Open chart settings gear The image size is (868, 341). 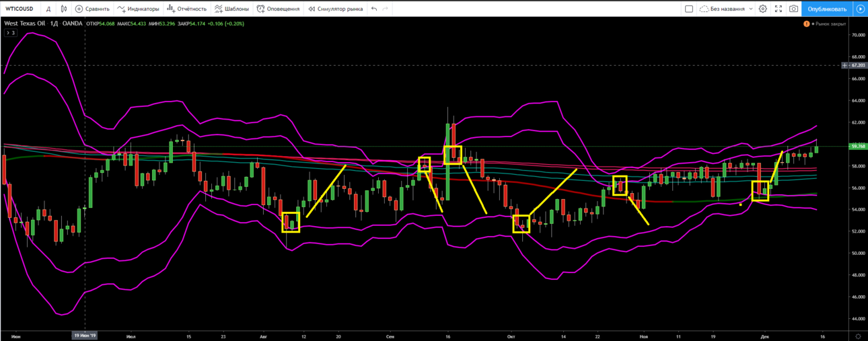tap(762, 9)
